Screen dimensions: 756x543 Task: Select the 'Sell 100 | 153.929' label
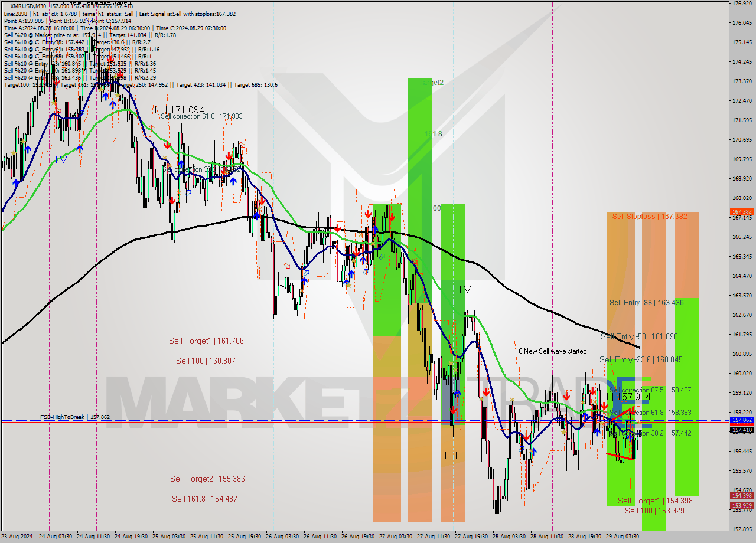coord(654,511)
